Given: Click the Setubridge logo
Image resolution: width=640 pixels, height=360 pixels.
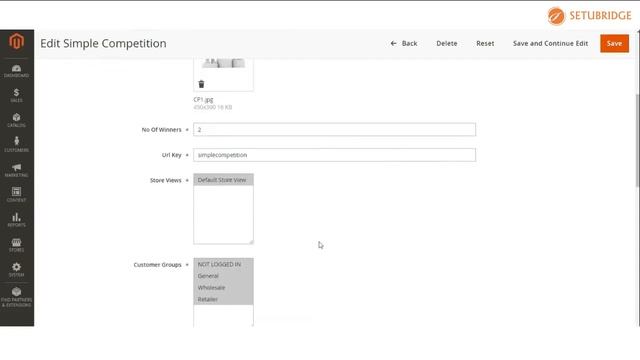Looking at the screenshot, I should [589, 16].
